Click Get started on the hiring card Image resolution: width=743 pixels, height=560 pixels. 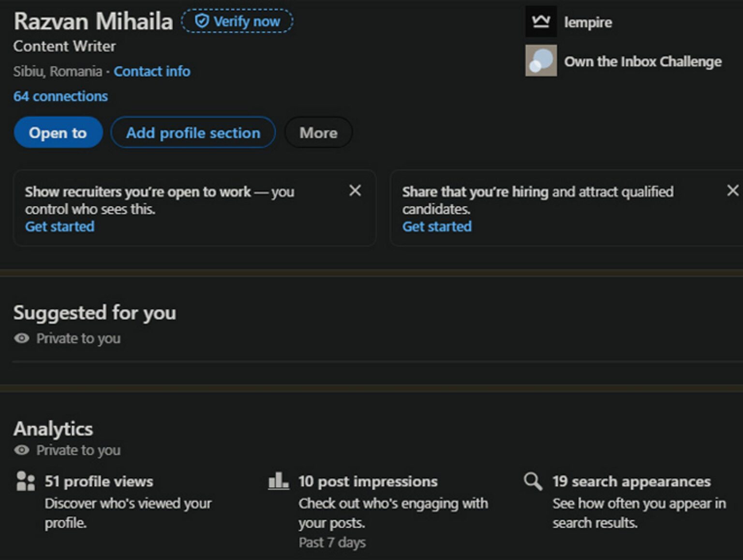tap(436, 226)
